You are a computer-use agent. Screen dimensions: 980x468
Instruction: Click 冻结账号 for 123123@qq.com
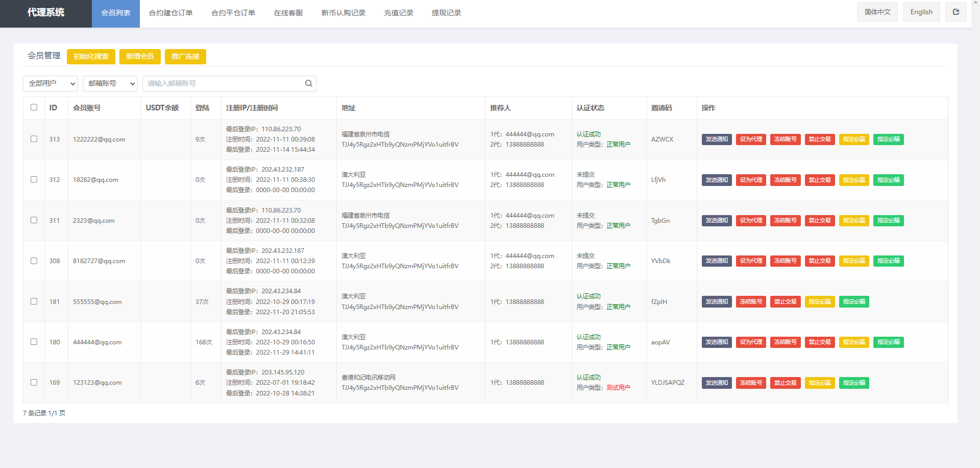(751, 383)
